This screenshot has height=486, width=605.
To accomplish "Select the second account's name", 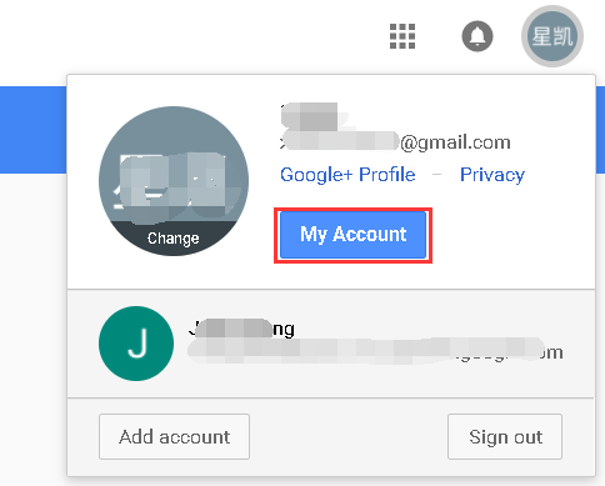I will pos(242,328).
